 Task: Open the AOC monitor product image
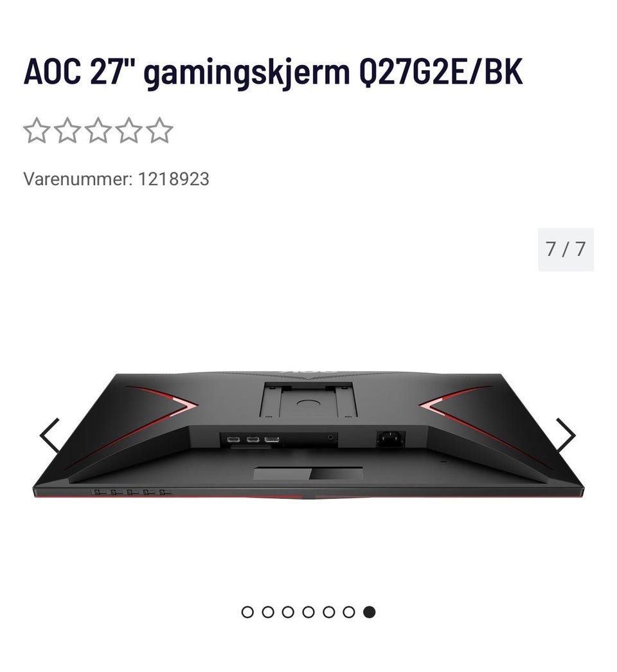click(x=308, y=435)
